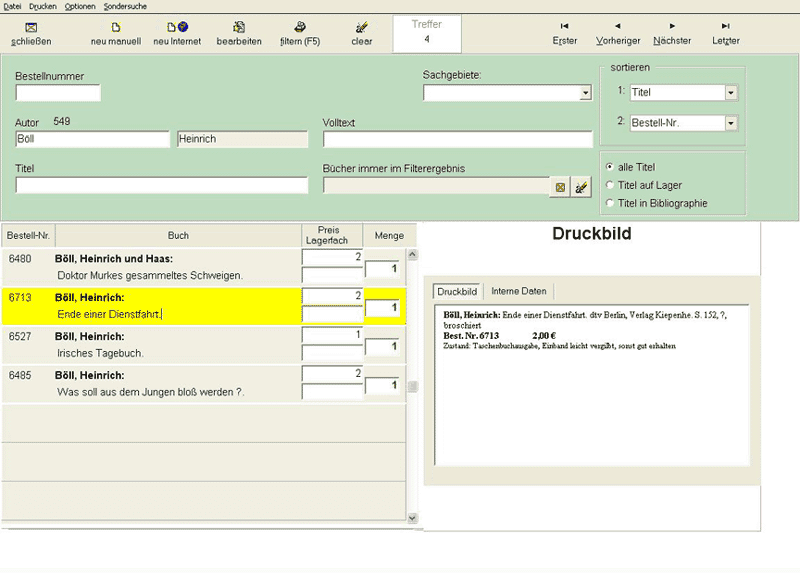The image size is (800, 574).
Task: Open the first sort dropdown showing Titel
Action: point(731,92)
